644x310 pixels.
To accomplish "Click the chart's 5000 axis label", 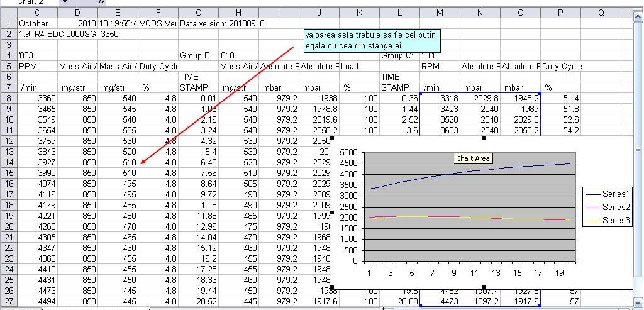I will click(x=349, y=153).
